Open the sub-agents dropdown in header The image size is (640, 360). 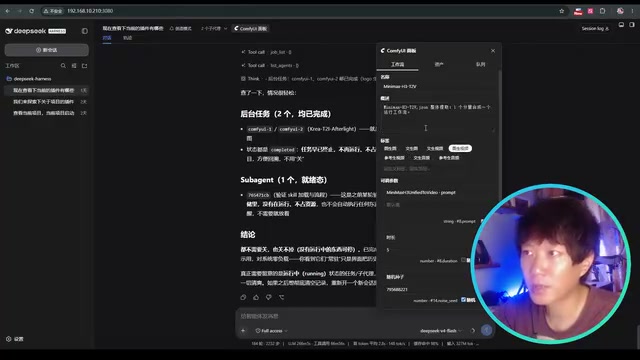[x=213, y=29]
